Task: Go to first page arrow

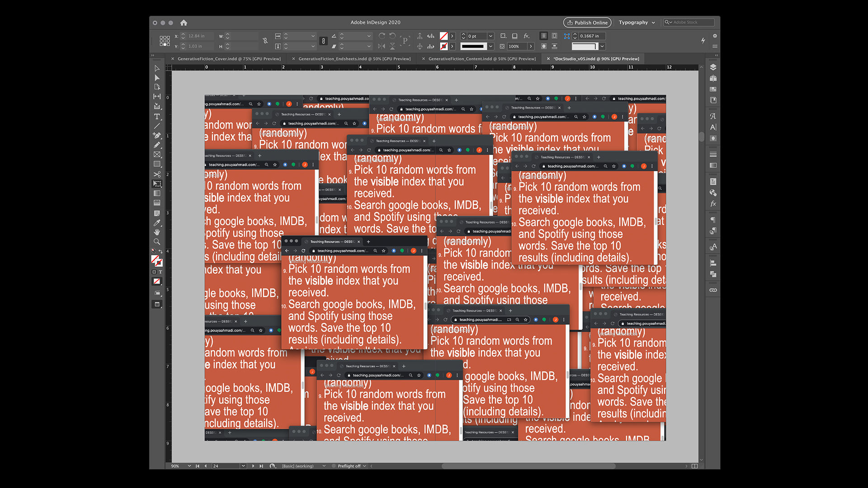Action: click(x=198, y=466)
